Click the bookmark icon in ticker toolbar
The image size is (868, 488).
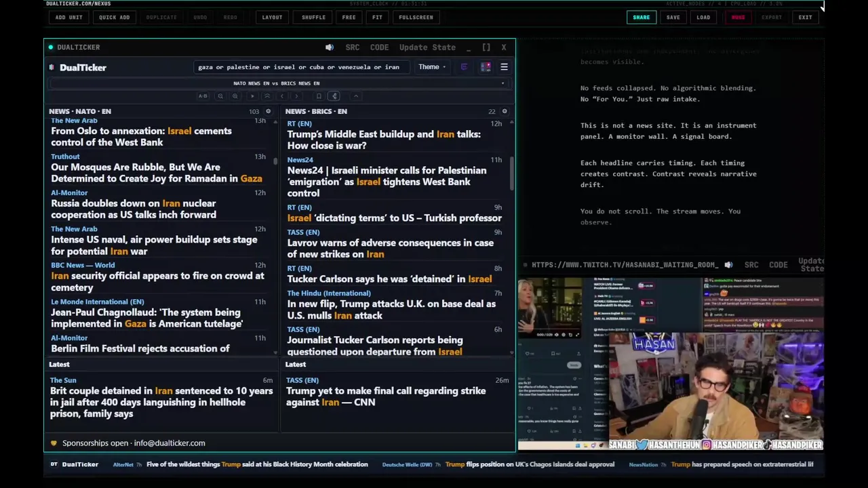click(319, 96)
